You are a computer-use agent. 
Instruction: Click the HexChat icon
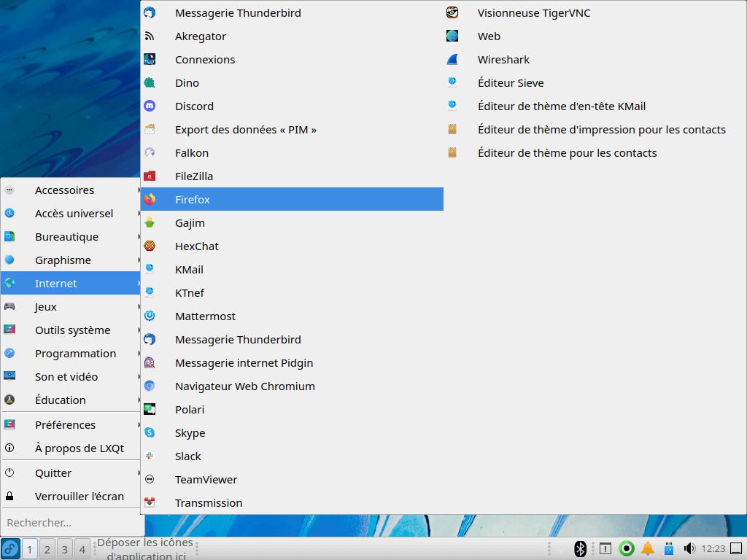(x=150, y=246)
